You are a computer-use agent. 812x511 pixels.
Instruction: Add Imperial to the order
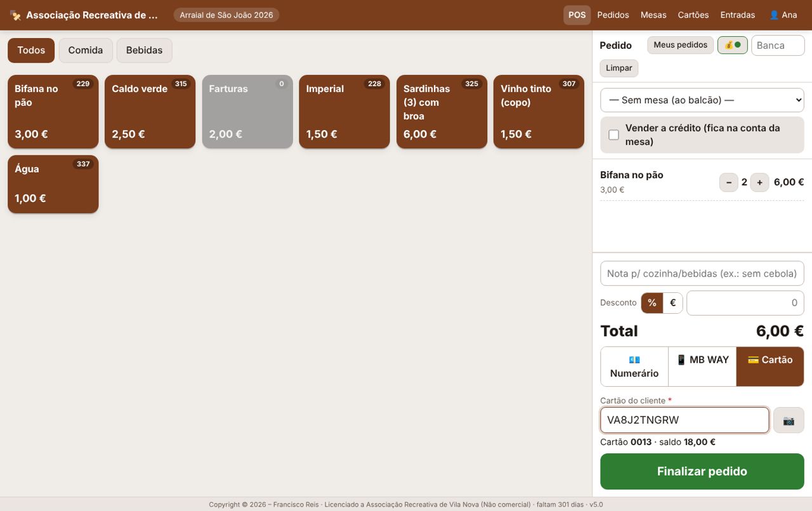(x=344, y=112)
